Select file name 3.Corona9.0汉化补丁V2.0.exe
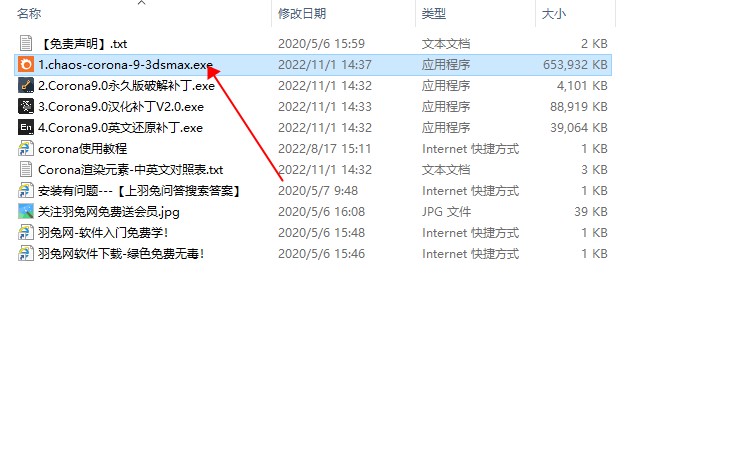The image size is (738, 476). coord(121,107)
